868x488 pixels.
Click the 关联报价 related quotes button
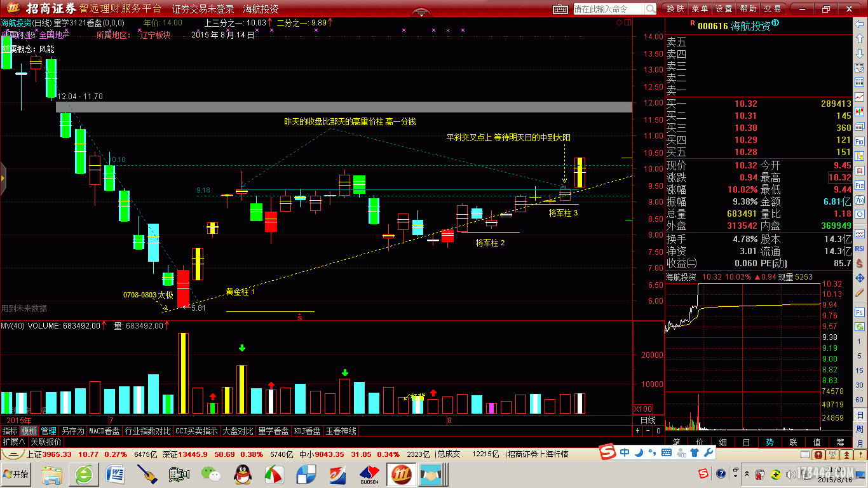pyautogui.click(x=46, y=442)
